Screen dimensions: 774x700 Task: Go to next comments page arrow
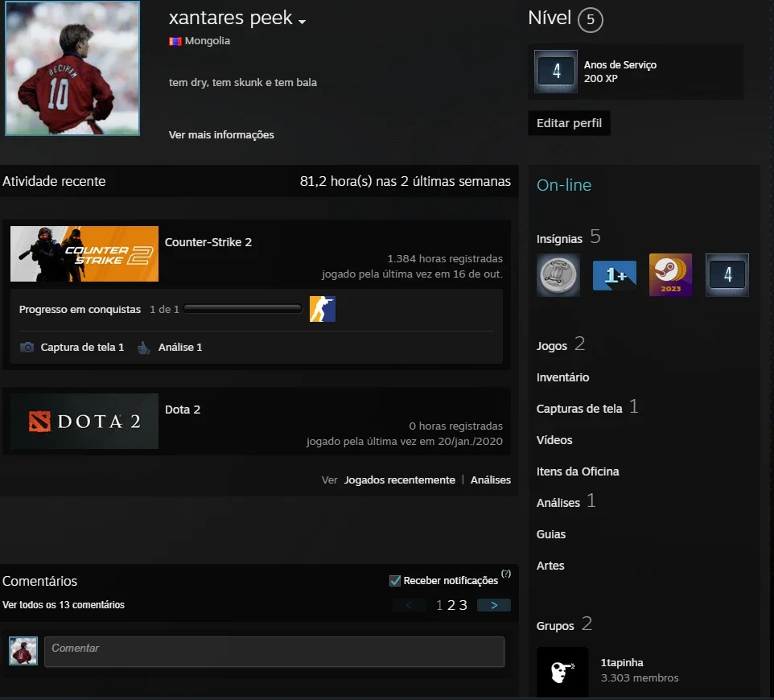coord(494,605)
